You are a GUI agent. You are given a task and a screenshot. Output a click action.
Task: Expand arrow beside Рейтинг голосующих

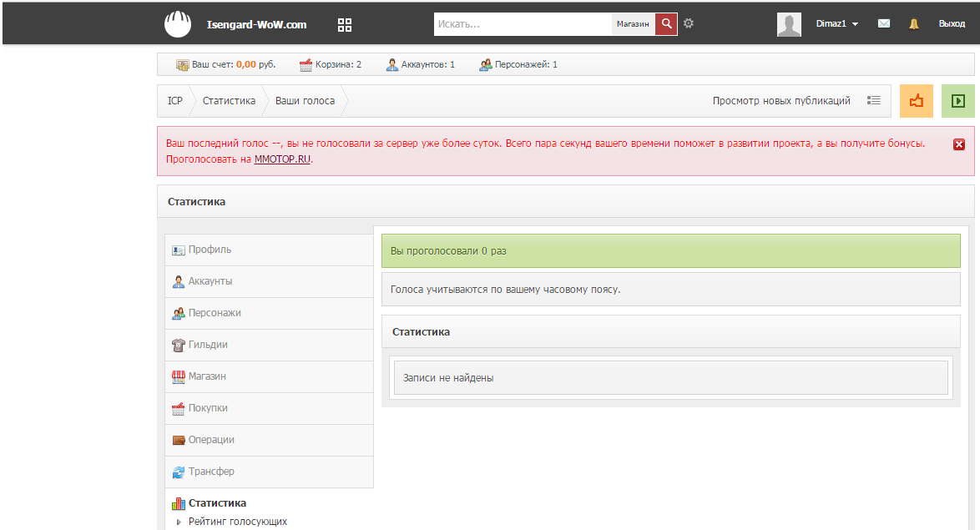click(x=179, y=522)
